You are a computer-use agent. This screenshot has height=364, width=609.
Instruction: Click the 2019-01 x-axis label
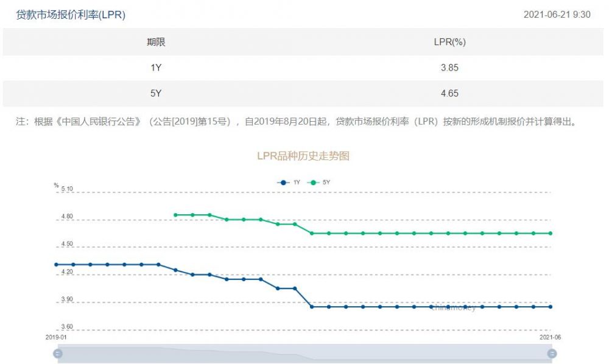(x=56, y=337)
